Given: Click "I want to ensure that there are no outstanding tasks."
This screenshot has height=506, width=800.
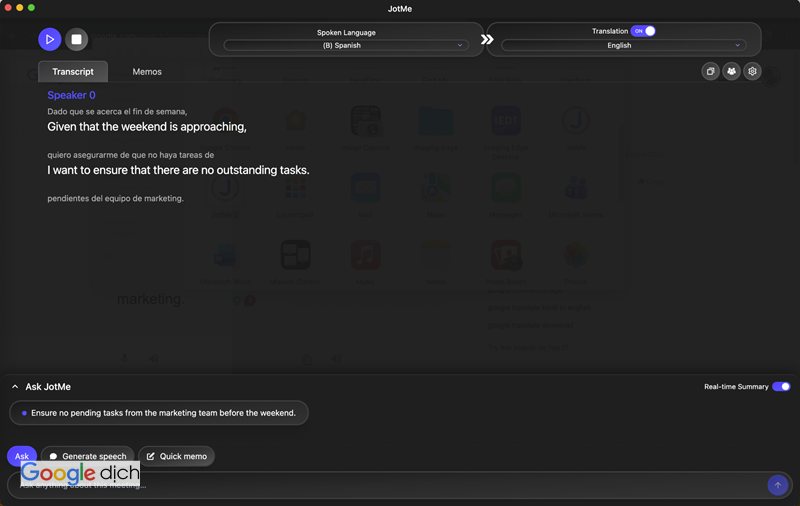Looking at the screenshot, I should 179,170.
